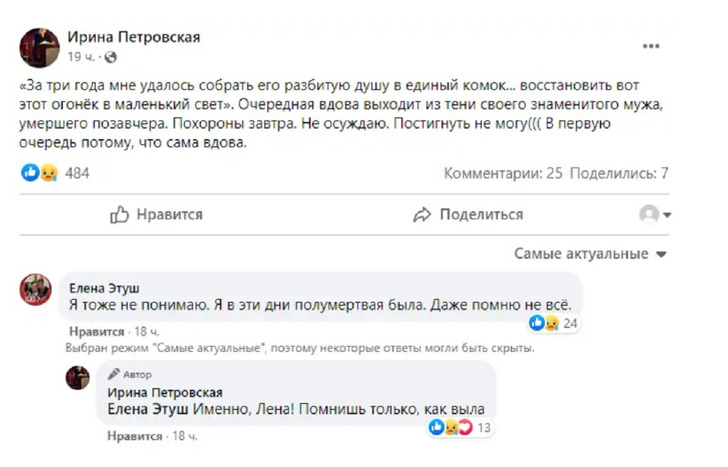Click reaction icons on Елена Этуш's comment

point(545,323)
